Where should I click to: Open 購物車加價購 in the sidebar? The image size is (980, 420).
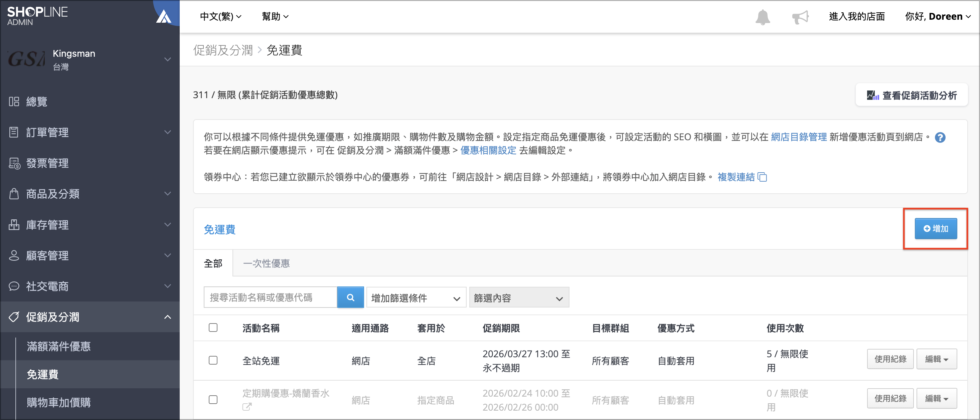pos(59,402)
